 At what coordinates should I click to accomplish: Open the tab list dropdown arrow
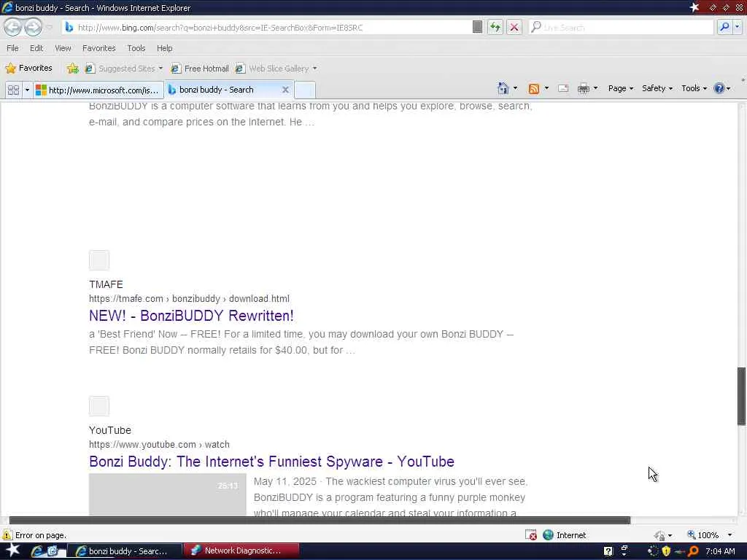[27, 90]
